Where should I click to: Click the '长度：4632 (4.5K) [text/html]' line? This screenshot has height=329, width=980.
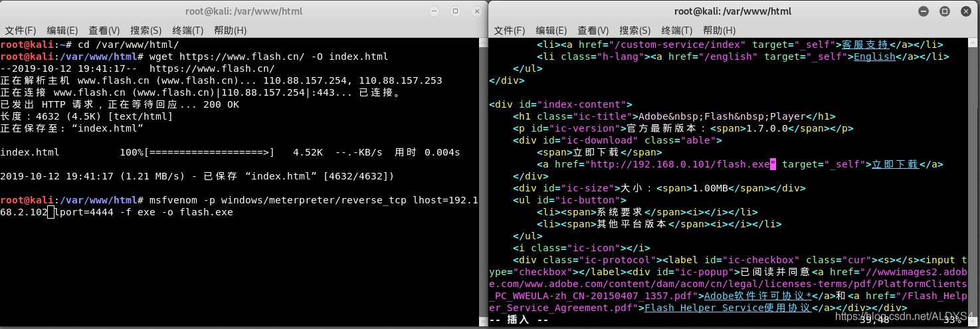point(86,116)
